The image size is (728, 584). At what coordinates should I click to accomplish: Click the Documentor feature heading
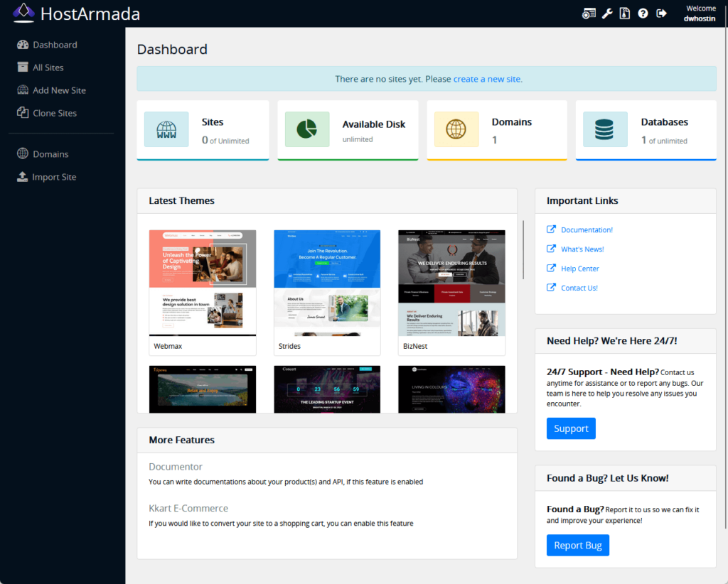coord(176,467)
